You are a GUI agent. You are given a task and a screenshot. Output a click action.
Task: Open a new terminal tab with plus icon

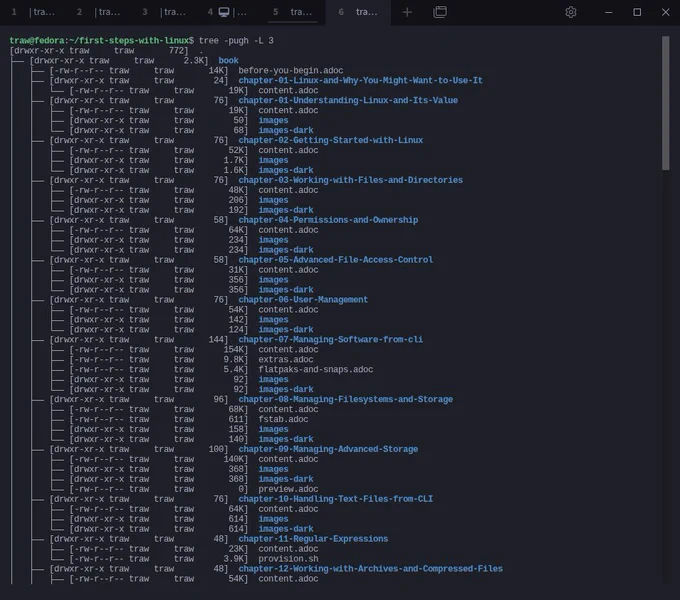pos(407,12)
